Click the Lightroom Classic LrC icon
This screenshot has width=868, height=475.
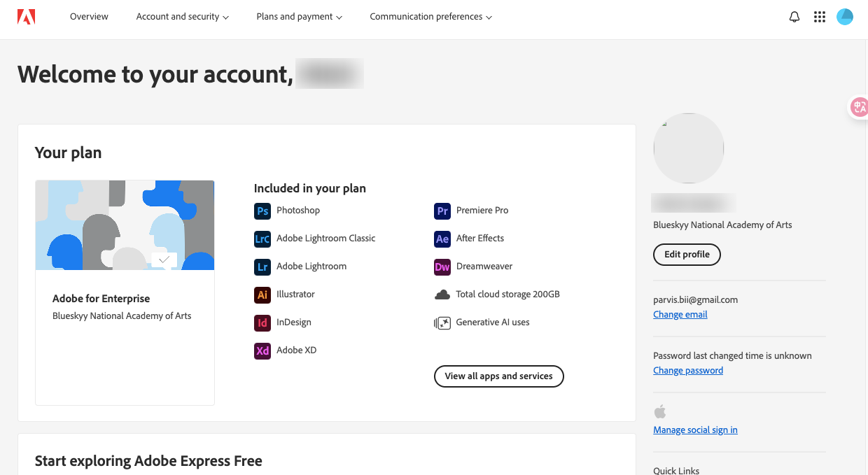[x=262, y=239]
